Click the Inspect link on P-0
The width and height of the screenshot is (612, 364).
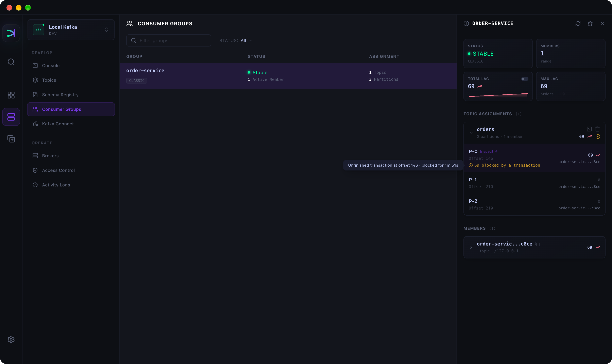pos(489,152)
